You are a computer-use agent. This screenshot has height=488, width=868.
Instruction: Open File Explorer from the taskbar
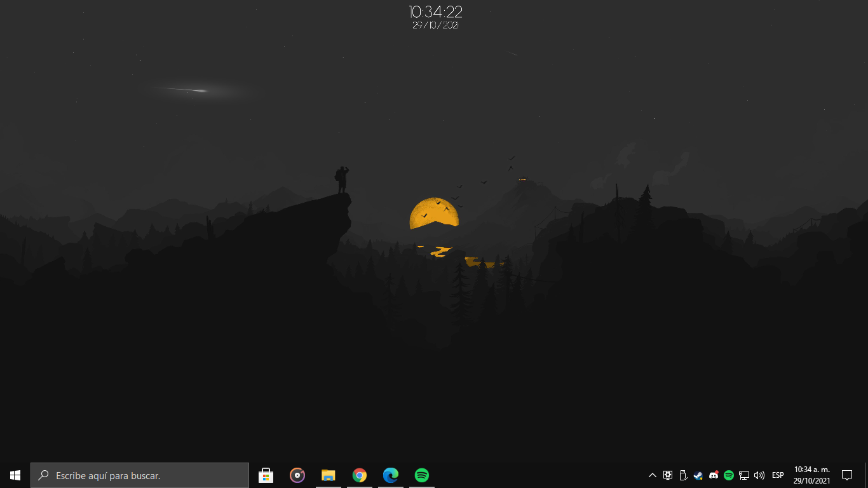pyautogui.click(x=329, y=475)
